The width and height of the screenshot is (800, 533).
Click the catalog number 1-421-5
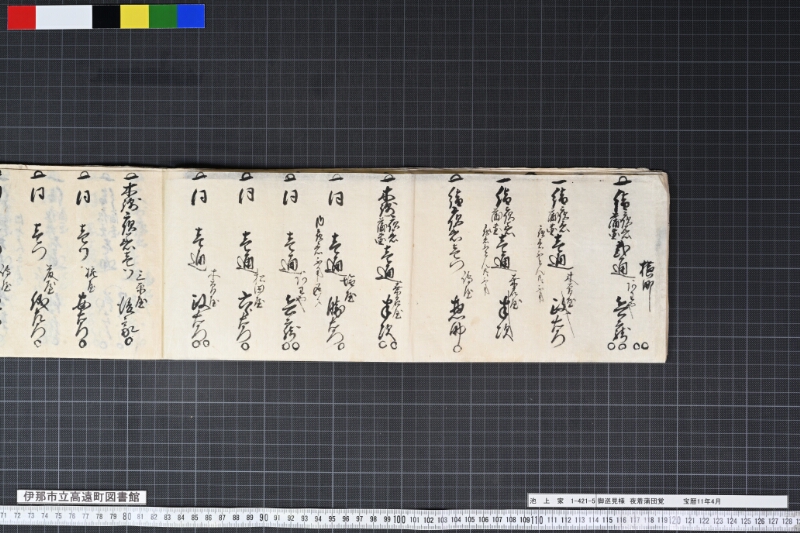click(x=583, y=501)
